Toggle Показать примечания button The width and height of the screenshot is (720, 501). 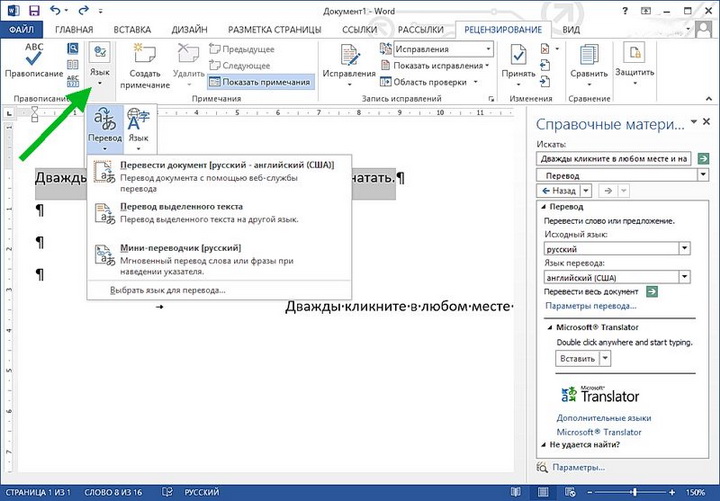(x=260, y=82)
